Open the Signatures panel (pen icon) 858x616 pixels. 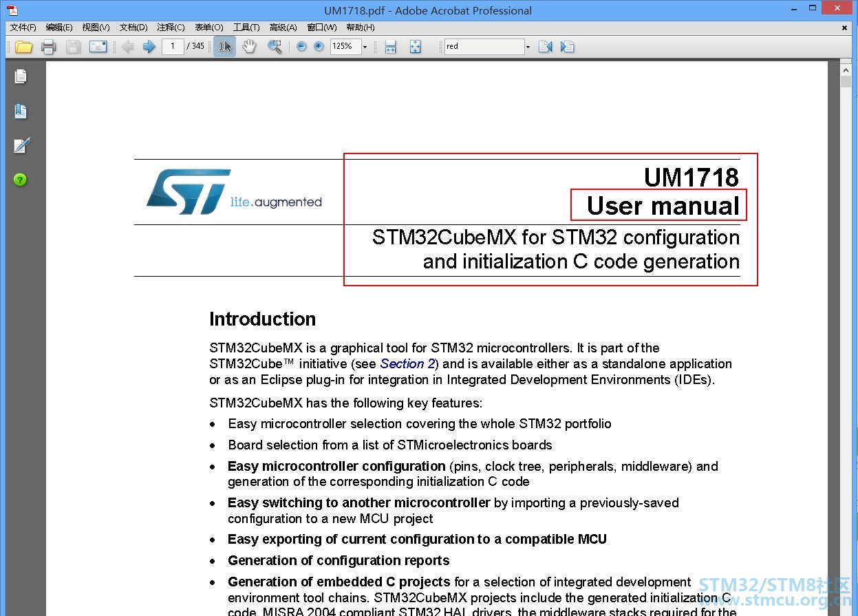[21, 145]
